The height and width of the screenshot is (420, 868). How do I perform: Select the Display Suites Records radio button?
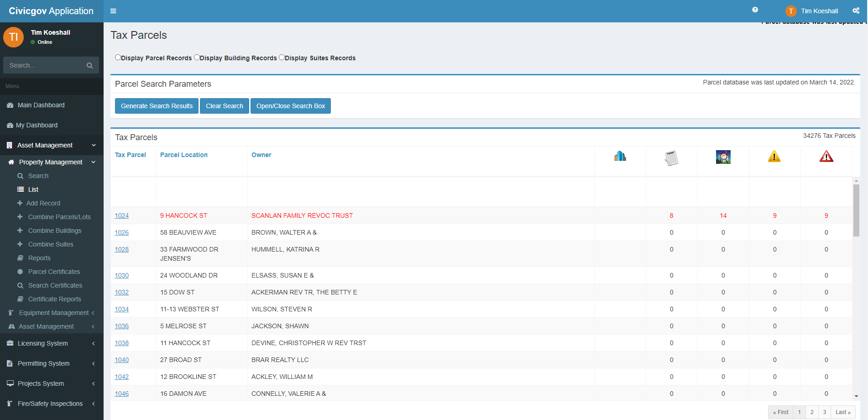pos(282,57)
